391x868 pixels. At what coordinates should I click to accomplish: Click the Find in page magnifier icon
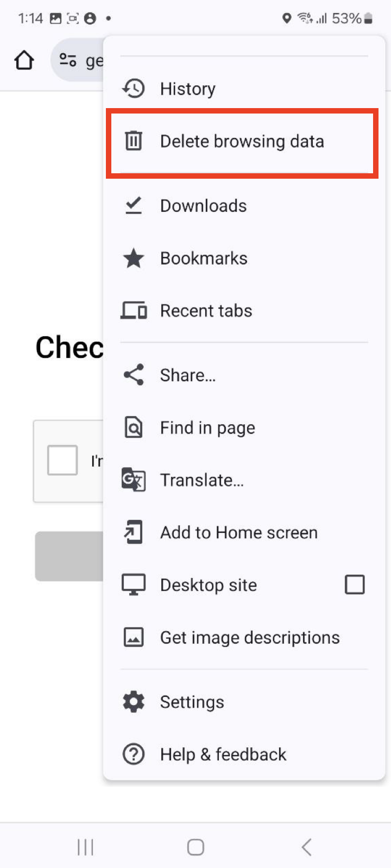click(134, 427)
